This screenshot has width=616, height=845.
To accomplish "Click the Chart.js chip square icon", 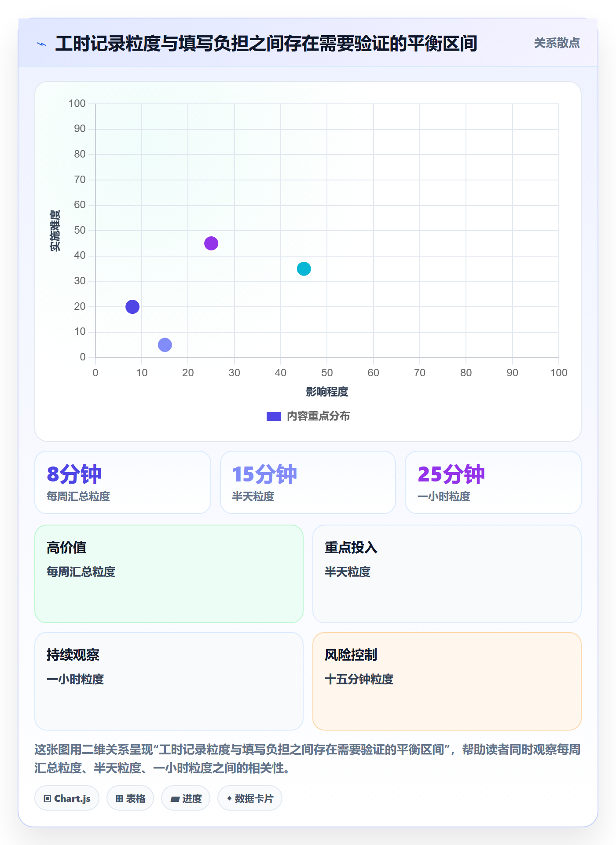I will tap(48, 799).
